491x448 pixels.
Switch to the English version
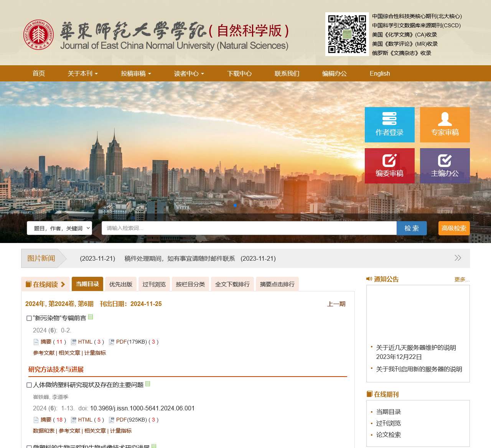click(x=380, y=73)
